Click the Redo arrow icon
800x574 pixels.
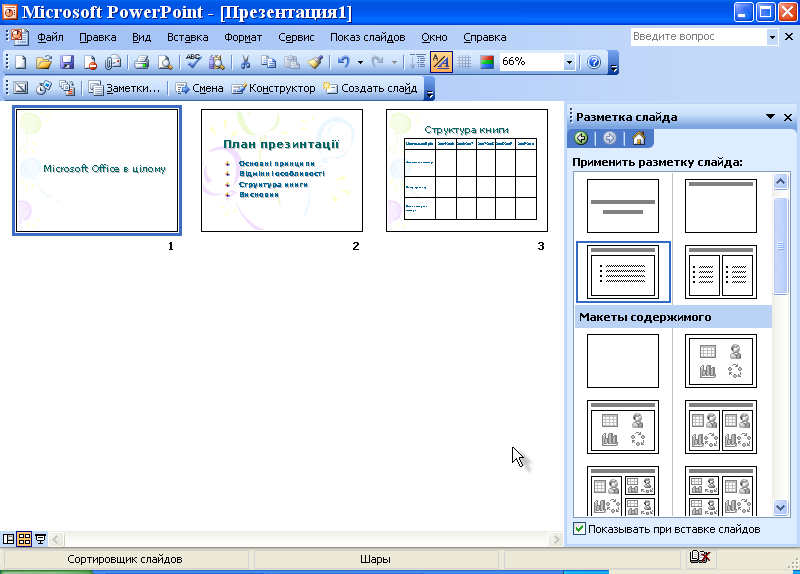pyautogui.click(x=378, y=62)
